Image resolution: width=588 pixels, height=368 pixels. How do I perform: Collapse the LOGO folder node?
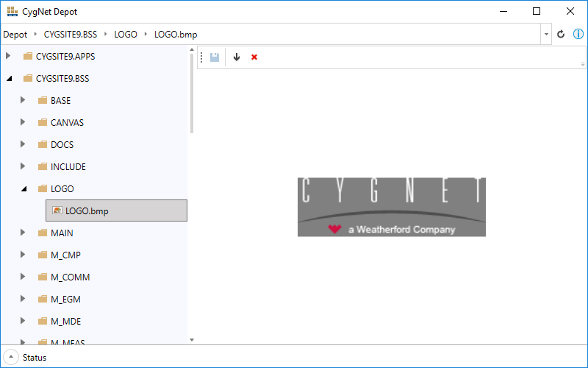(x=24, y=189)
